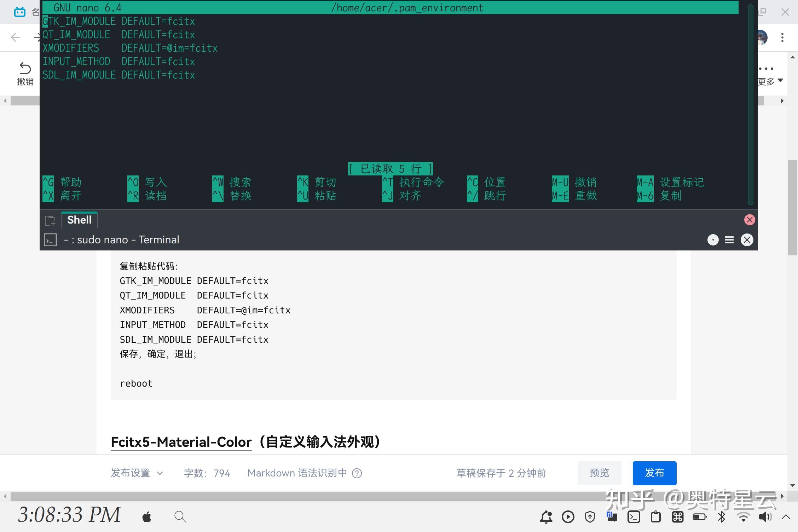
Task: Click the Bluetooth status icon
Action: click(x=721, y=517)
